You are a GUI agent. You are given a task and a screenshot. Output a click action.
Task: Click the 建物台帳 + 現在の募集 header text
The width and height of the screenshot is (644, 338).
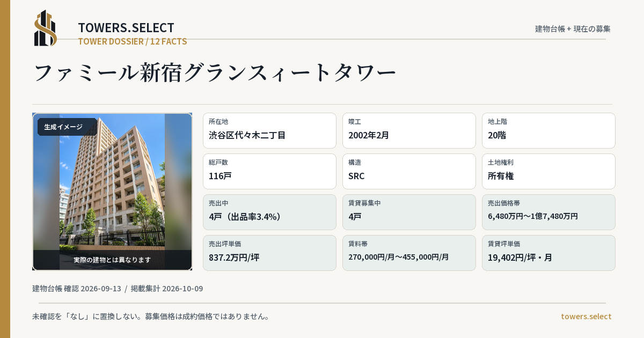573,29
